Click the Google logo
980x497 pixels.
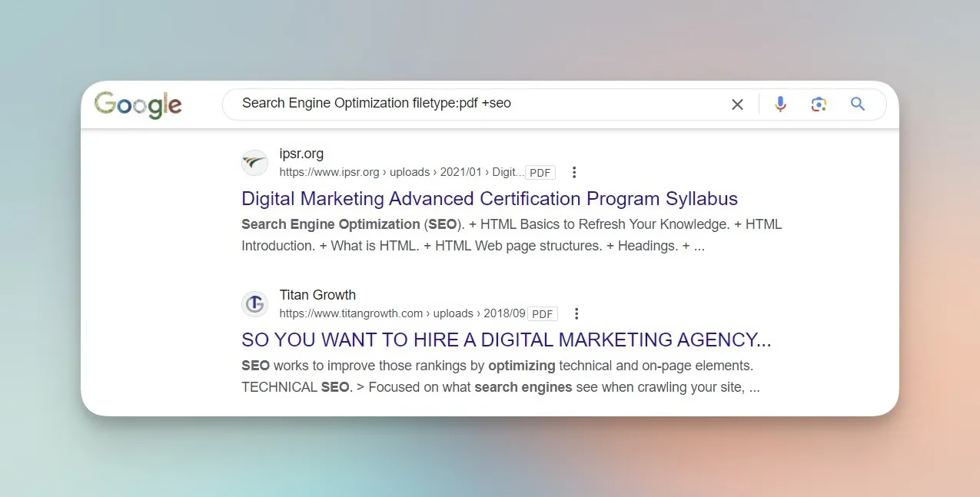138,104
